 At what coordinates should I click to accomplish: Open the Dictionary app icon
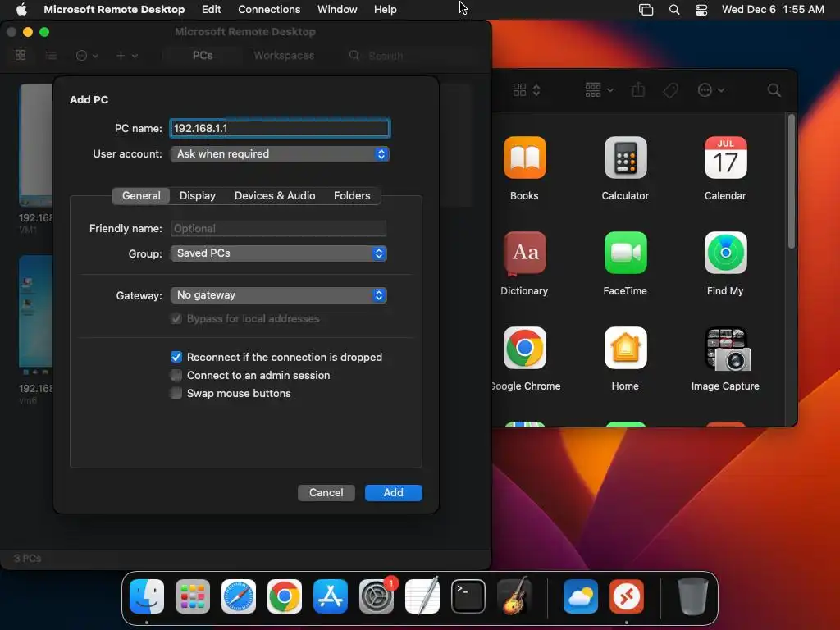[x=524, y=253]
